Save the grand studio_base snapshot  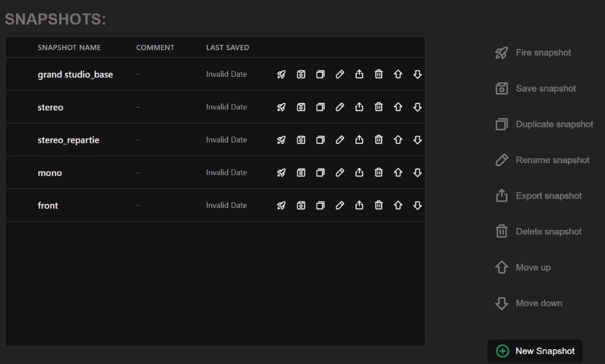point(301,74)
